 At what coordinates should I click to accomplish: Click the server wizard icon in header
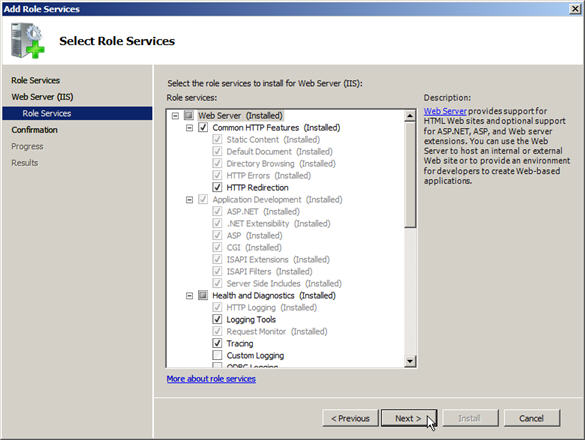(27, 41)
